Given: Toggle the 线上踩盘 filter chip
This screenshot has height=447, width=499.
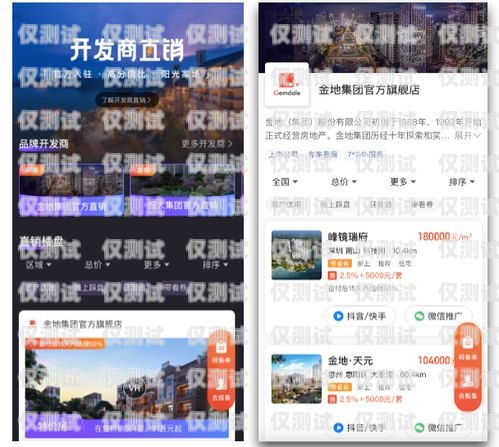Looking at the screenshot, I should pyautogui.click(x=335, y=204).
